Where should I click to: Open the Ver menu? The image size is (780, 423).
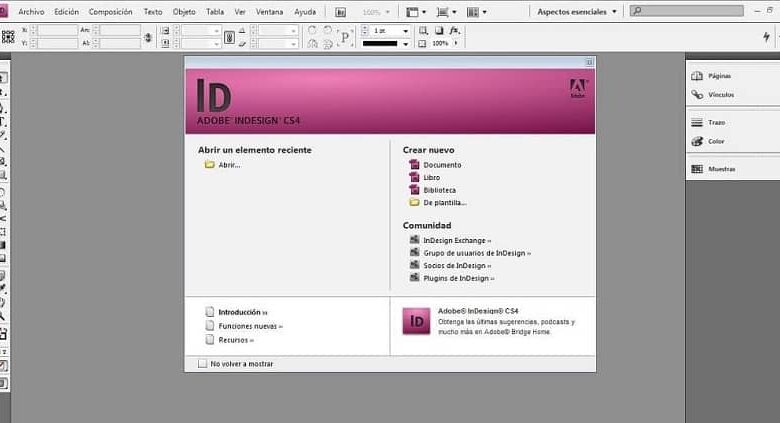click(x=240, y=11)
